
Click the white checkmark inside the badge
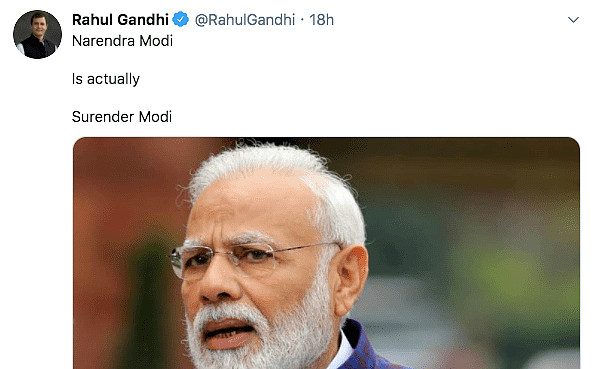coord(181,19)
